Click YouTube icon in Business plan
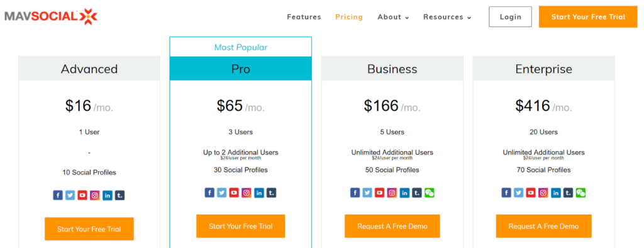The height and width of the screenshot is (248, 644). [x=380, y=193]
